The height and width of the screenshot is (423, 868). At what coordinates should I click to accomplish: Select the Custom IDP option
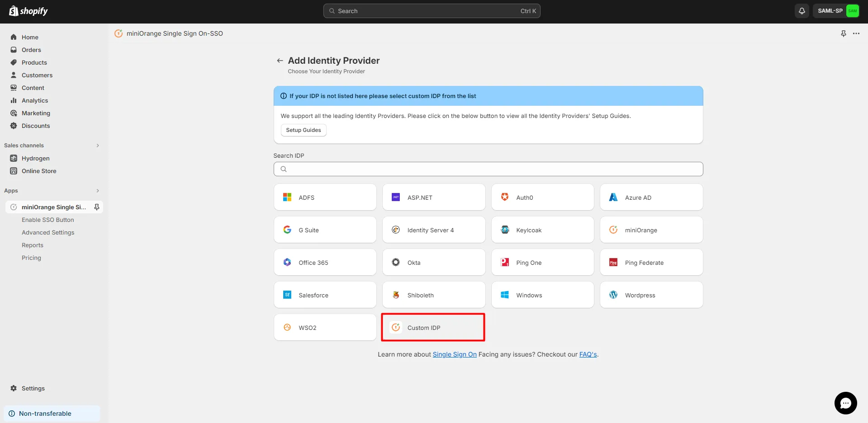tap(434, 328)
